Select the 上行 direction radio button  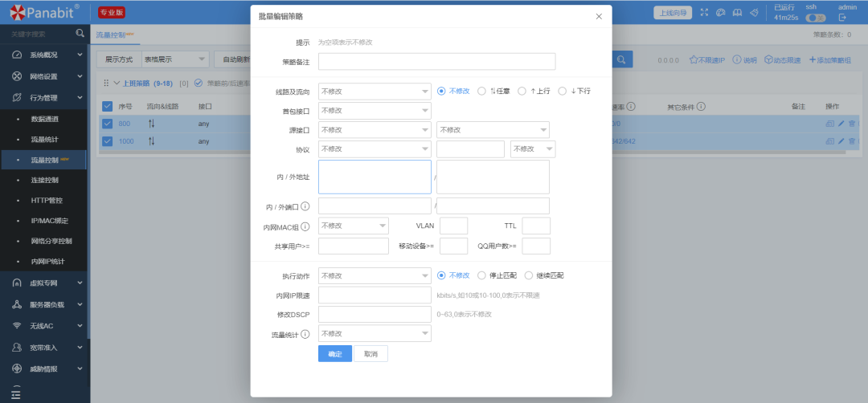click(522, 91)
